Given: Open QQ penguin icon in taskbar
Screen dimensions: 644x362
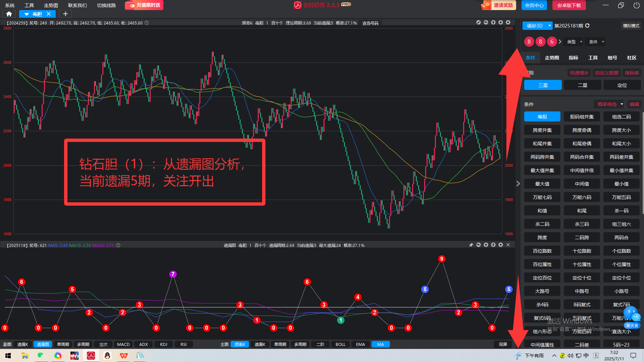Looking at the screenshot, I should [x=107, y=356].
